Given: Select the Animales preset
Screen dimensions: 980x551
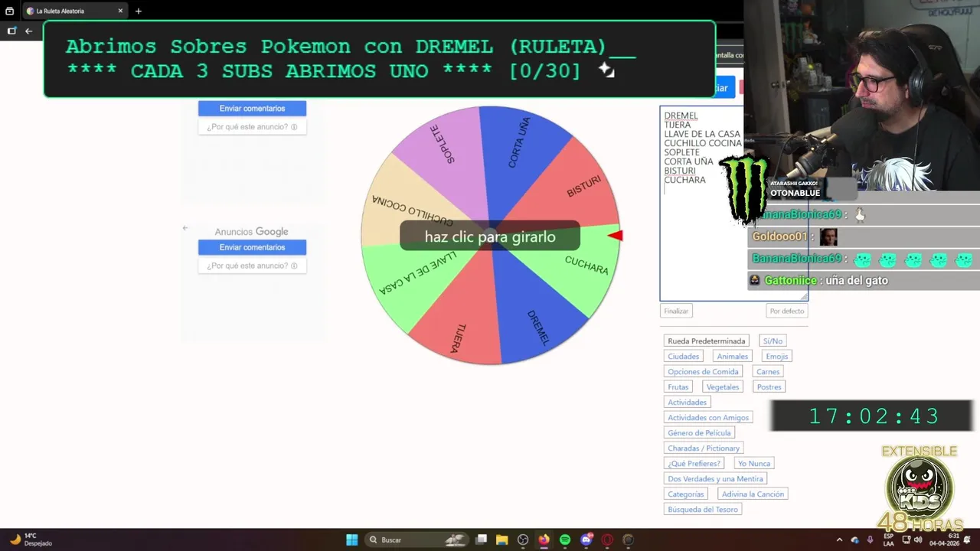Looking at the screenshot, I should 732,357.
